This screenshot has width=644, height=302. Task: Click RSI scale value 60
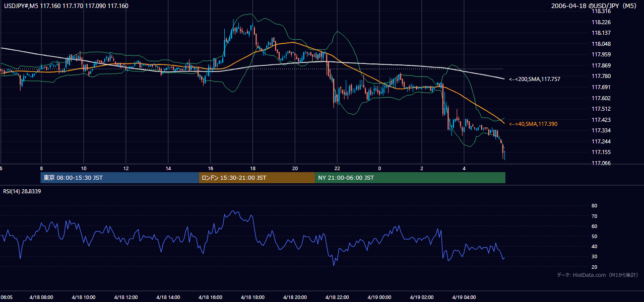click(594, 226)
